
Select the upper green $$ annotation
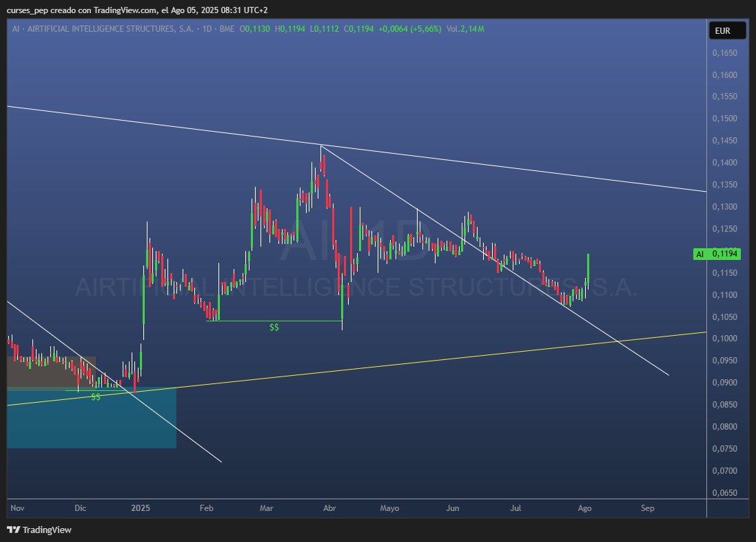pyautogui.click(x=274, y=328)
